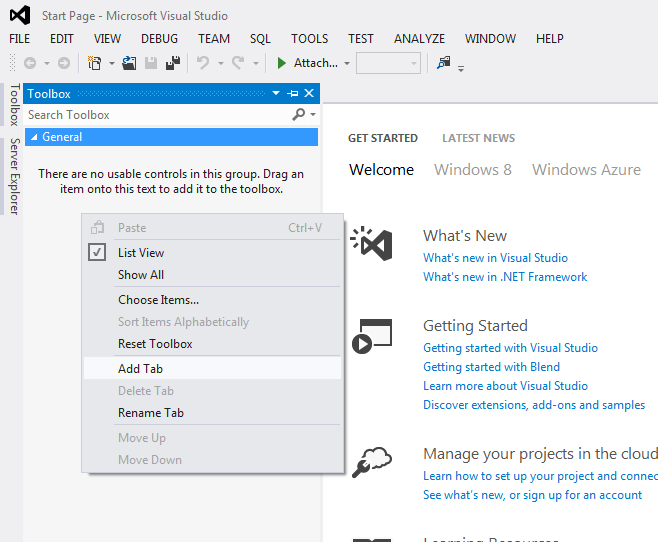658x542 pixels.
Task: Open the SQL menu
Action: tap(260, 39)
